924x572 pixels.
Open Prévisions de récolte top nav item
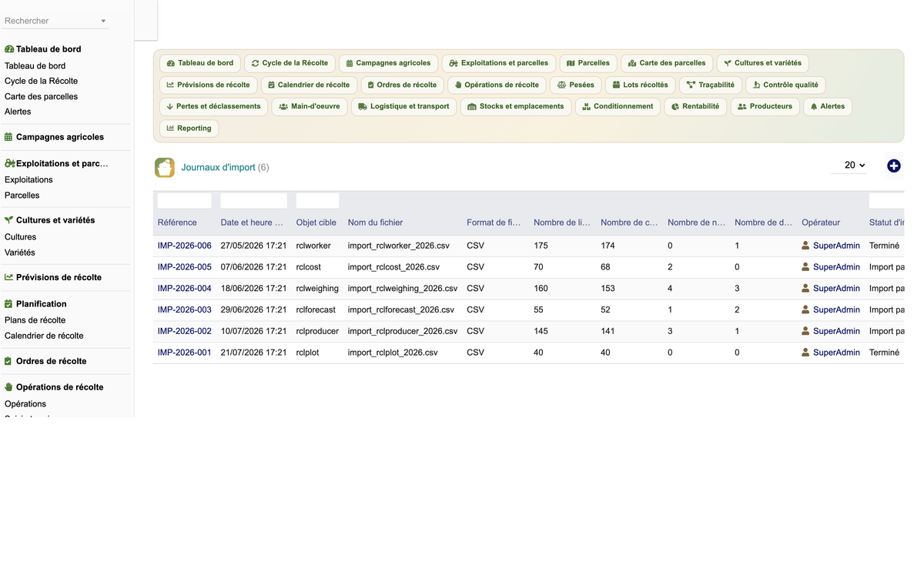[208, 85]
